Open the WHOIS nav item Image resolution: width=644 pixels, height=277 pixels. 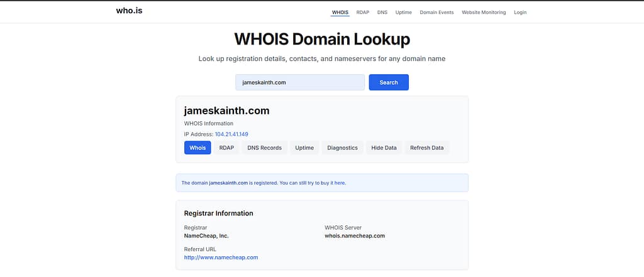point(340,12)
